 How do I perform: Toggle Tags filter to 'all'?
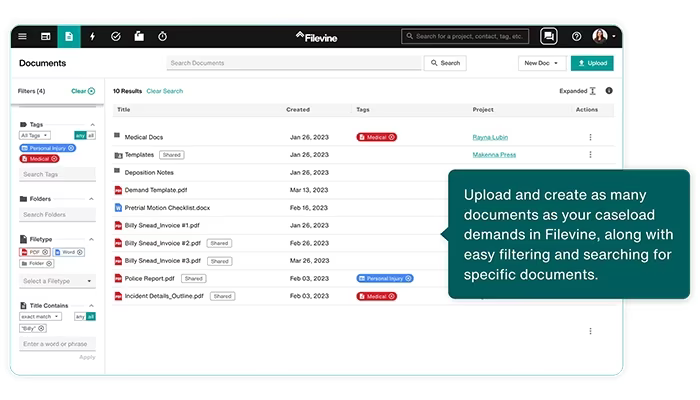tap(91, 135)
